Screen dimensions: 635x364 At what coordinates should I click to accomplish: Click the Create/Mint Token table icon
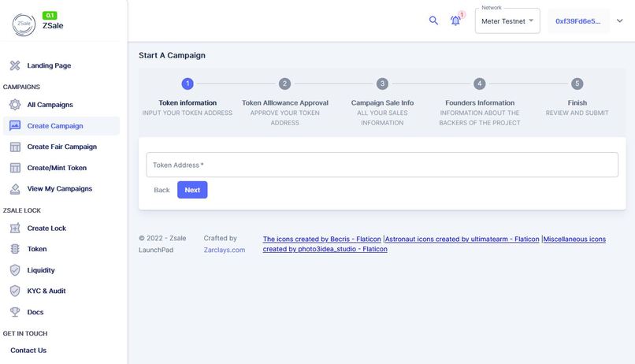click(15, 168)
